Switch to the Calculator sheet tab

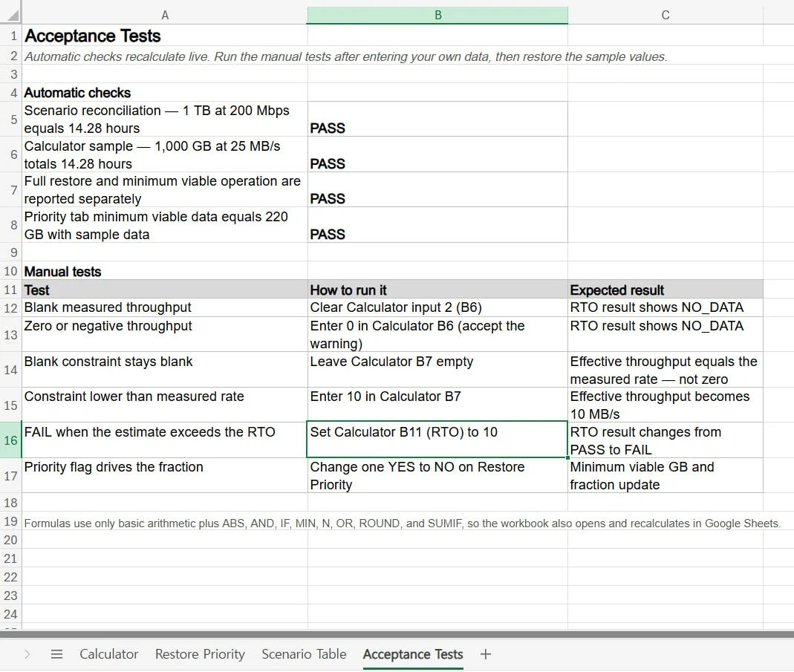[x=109, y=654]
